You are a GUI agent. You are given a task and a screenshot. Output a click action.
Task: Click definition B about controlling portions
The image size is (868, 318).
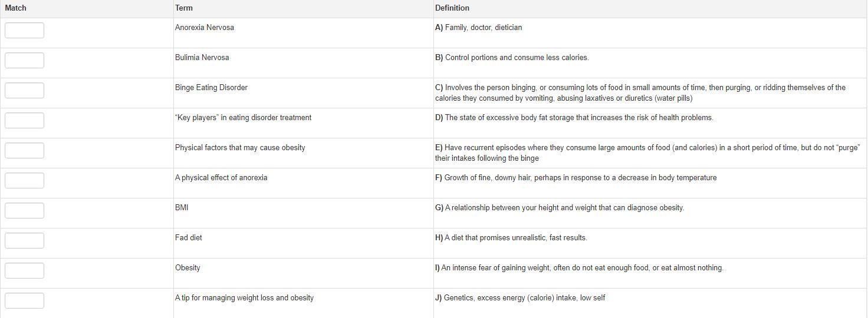point(512,58)
